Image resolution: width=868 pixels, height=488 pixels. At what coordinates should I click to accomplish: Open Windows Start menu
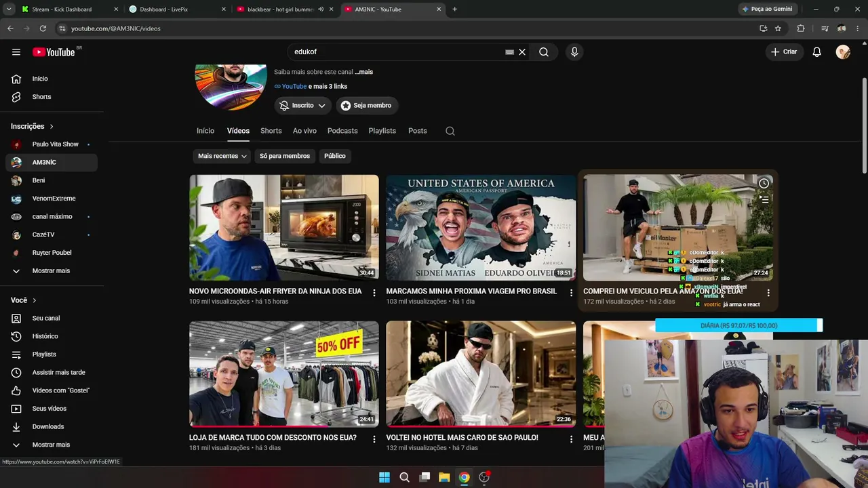coord(384,477)
